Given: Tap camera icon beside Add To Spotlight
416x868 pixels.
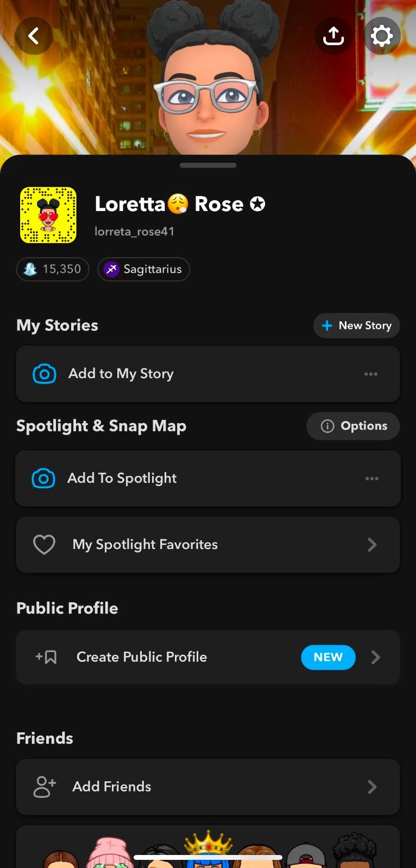Looking at the screenshot, I should click(43, 478).
